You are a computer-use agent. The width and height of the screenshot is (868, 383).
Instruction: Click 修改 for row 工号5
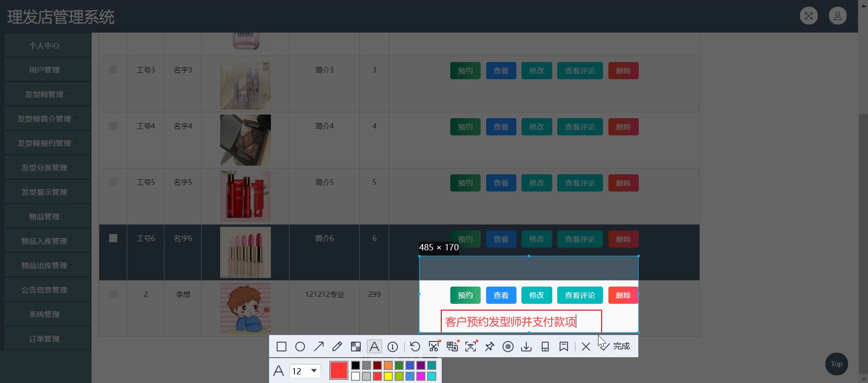[537, 183]
